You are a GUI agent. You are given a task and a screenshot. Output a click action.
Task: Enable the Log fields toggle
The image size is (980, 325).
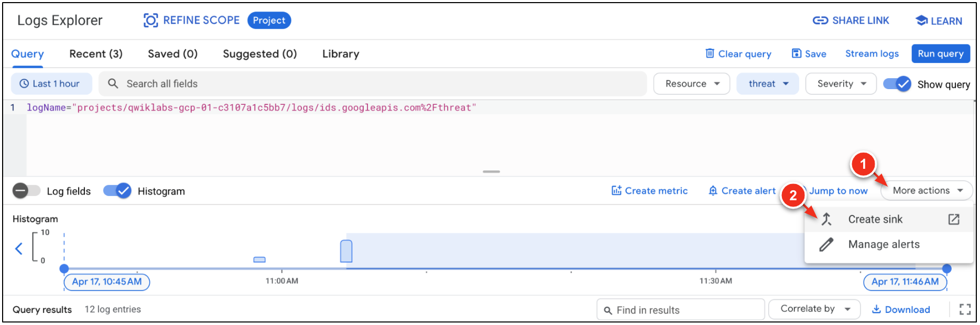(x=27, y=191)
